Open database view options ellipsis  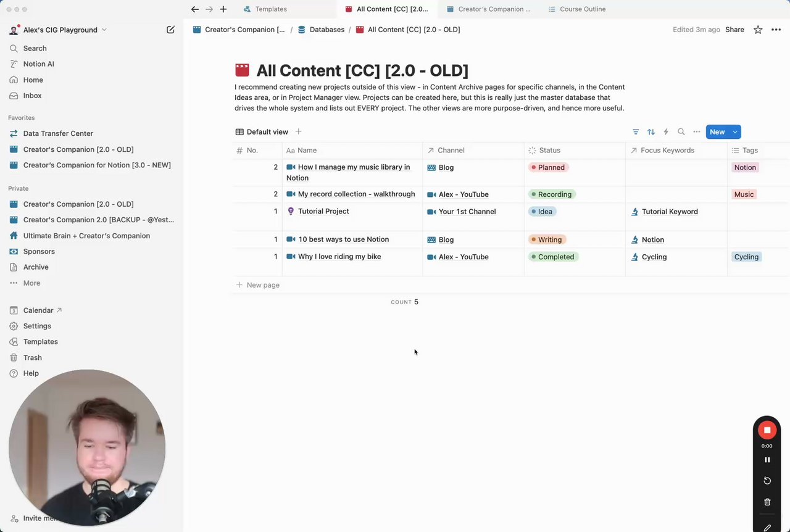click(697, 131)
